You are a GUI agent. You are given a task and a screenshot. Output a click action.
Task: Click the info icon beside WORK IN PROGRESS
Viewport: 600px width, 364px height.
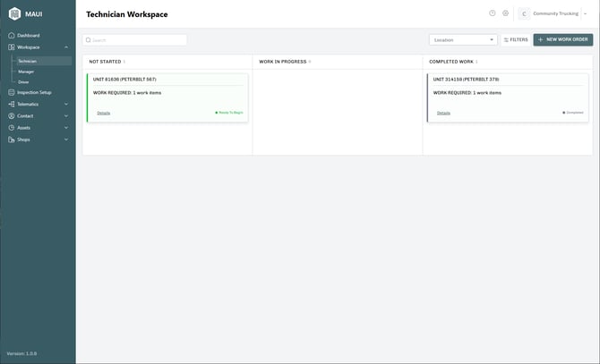pos(310,62)
